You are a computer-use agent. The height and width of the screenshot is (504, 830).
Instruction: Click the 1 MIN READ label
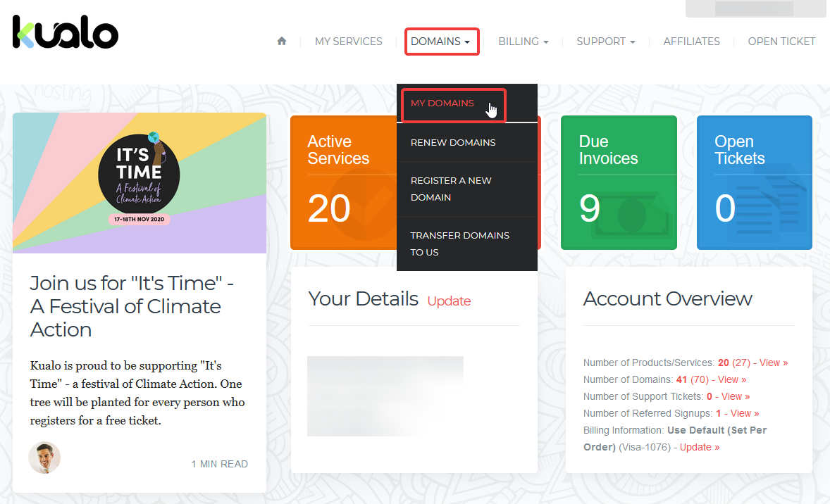[219, 464]
